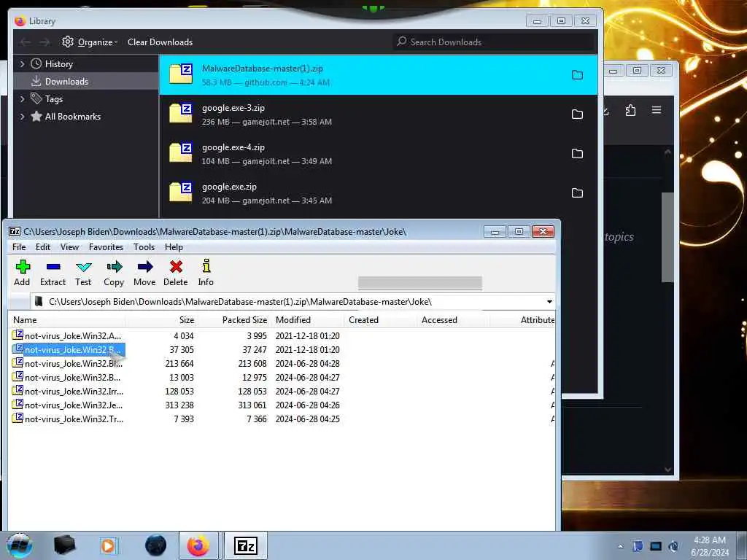This screenshot has width=747, height=560.
Task: Go back in Library window
Action: pyautogui.click(x=26, y=42)
